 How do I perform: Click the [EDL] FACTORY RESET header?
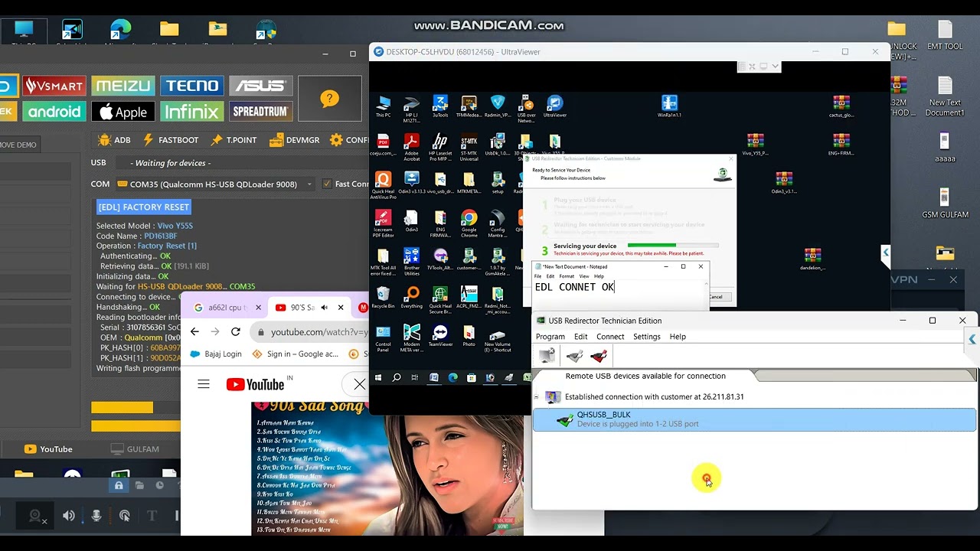click(x=144, y=207)
